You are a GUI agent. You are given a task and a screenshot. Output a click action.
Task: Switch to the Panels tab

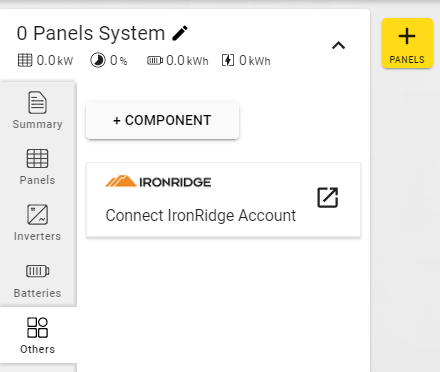point(37,167)
